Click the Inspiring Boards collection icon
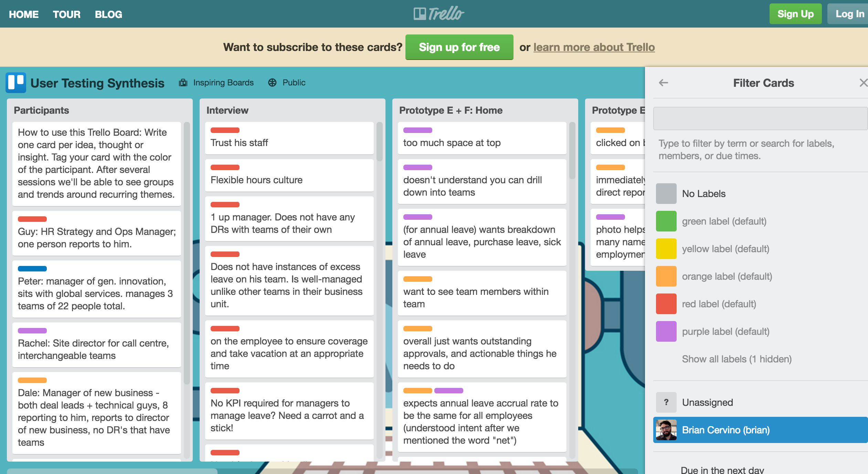868x474 pixels. [x=185, y=82]
